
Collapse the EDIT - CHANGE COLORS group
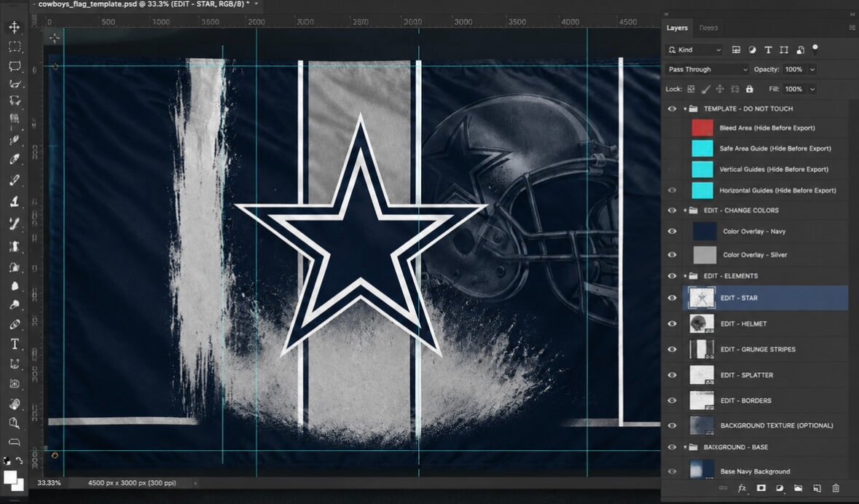[685, 210]
